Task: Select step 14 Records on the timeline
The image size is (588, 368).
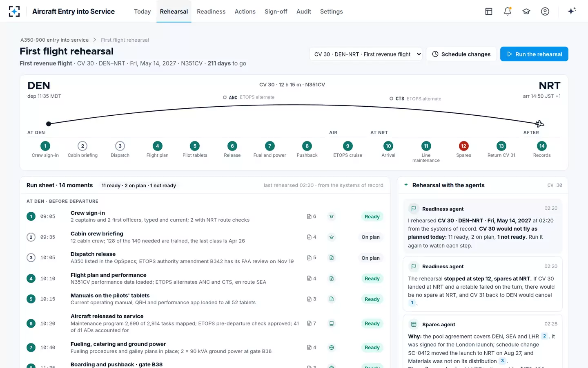Action: point(542,150)
